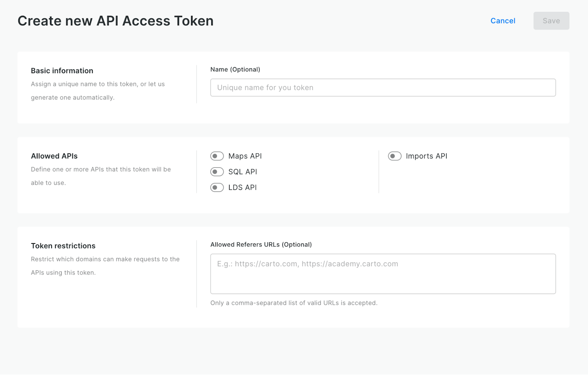The width and height of the screenshot is (588, 375).
Task: Enable the Imports API toggle
Action: (x=395, y=156)
